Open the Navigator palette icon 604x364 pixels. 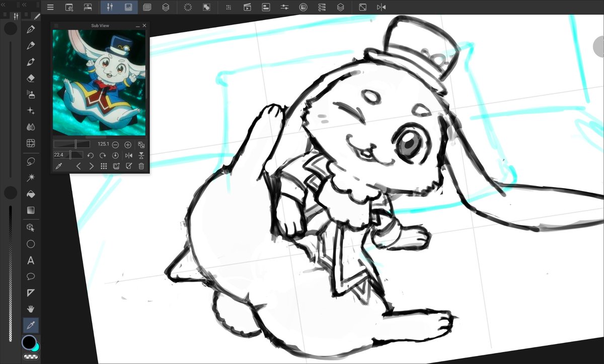(266, 8)
